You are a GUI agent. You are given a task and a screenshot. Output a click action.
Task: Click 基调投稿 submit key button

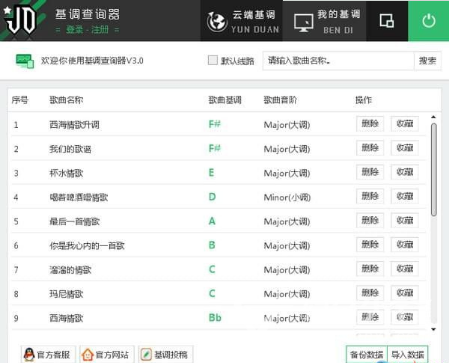(x=165, y=355)
